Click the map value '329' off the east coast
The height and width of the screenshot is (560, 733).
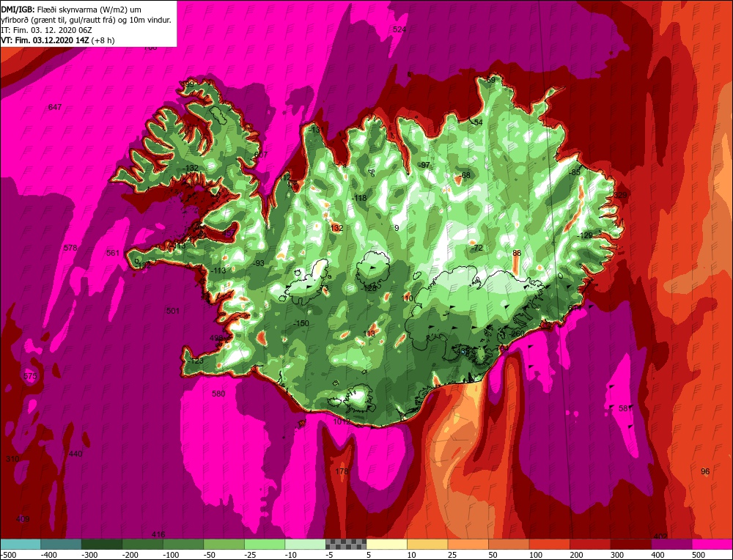tap(620, 195)
